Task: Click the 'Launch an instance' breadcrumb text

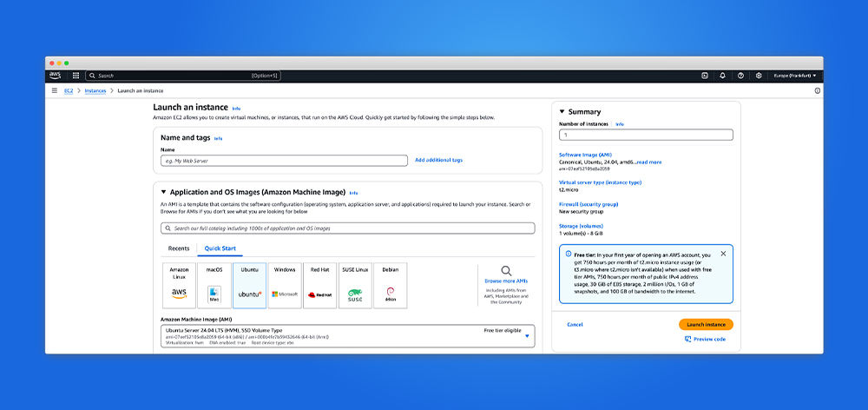Action: pyautogui.click(x=141, y=91)
